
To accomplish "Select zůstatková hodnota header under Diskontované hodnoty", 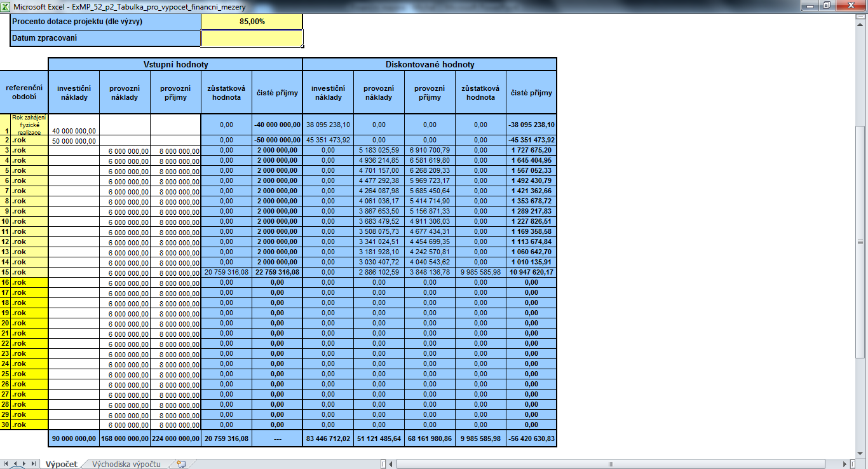I will [x=480, y=93].
